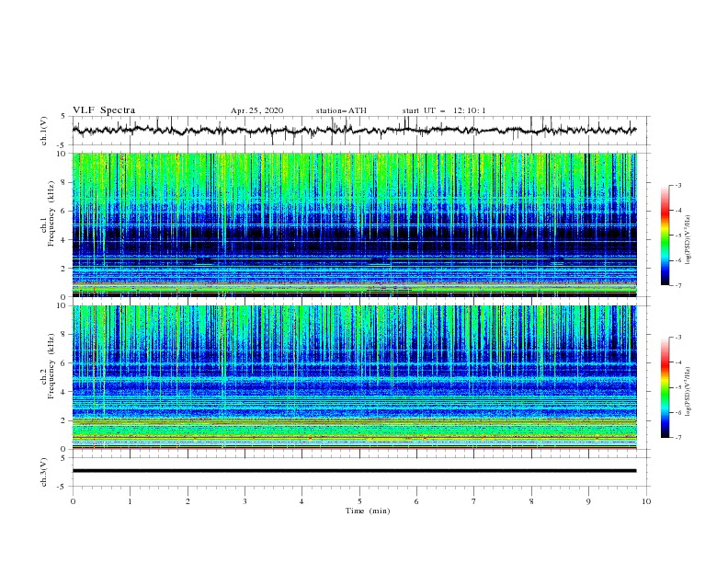
Task: Click the '-3' value on upper colorbar
Action: pyautogui.click(x=677, y=185)
